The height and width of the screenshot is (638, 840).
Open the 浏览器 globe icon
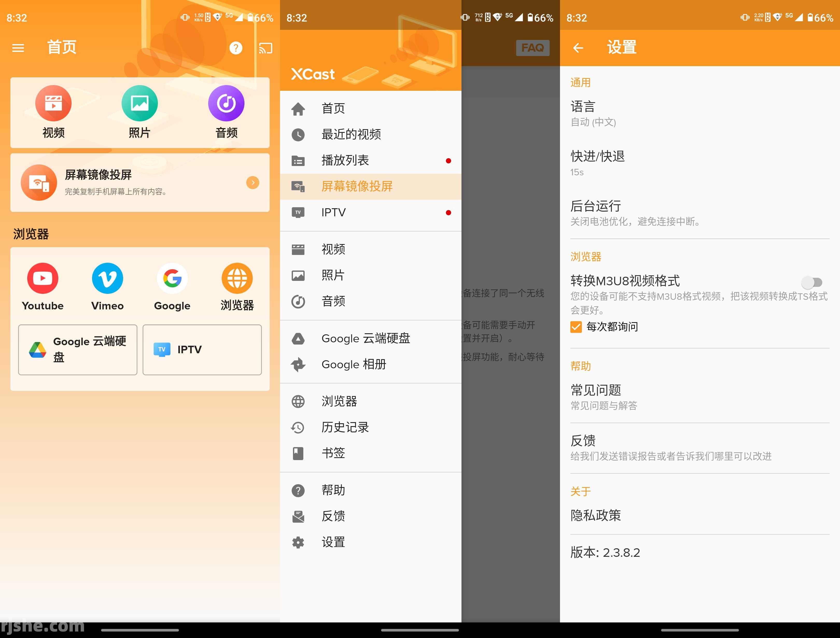tap(237, 279)
